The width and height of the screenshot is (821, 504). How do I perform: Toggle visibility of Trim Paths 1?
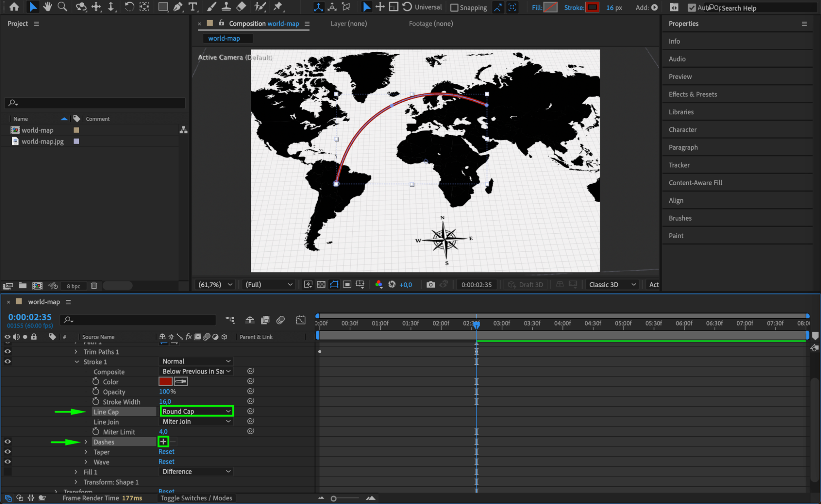click(7, 352)
